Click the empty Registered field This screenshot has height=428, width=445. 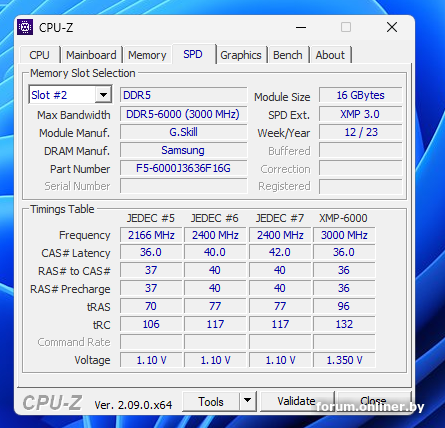click(361, 186)
